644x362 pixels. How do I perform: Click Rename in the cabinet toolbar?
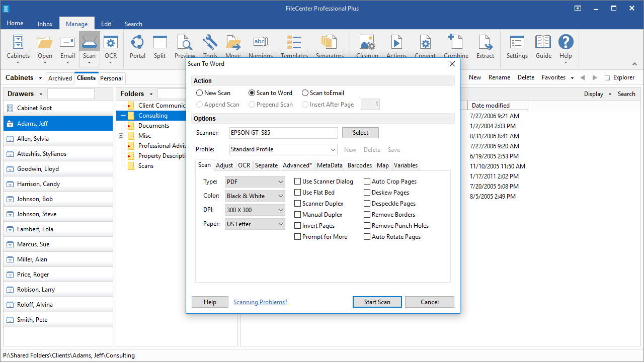(499, 77)
